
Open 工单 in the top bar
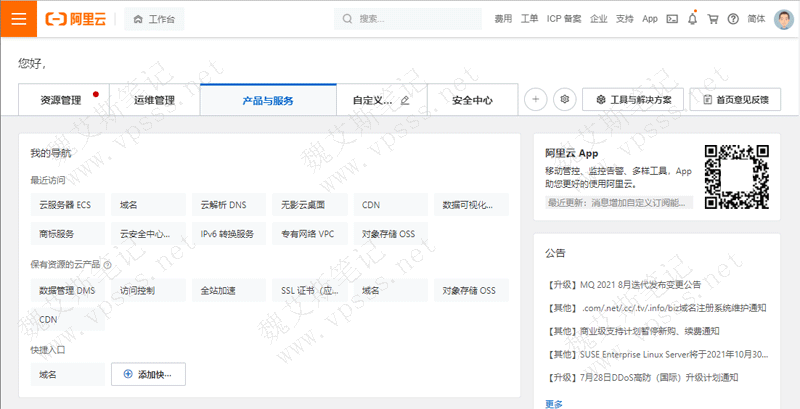(x=529, y=19)
